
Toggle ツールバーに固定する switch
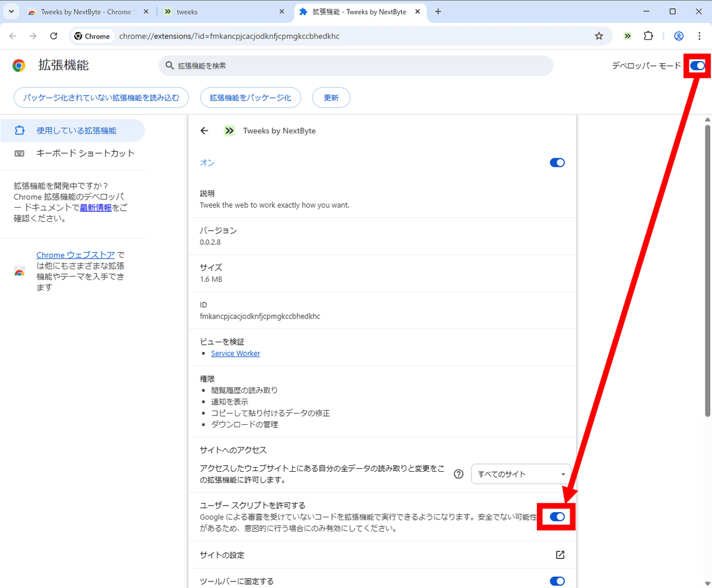[557, 581]
